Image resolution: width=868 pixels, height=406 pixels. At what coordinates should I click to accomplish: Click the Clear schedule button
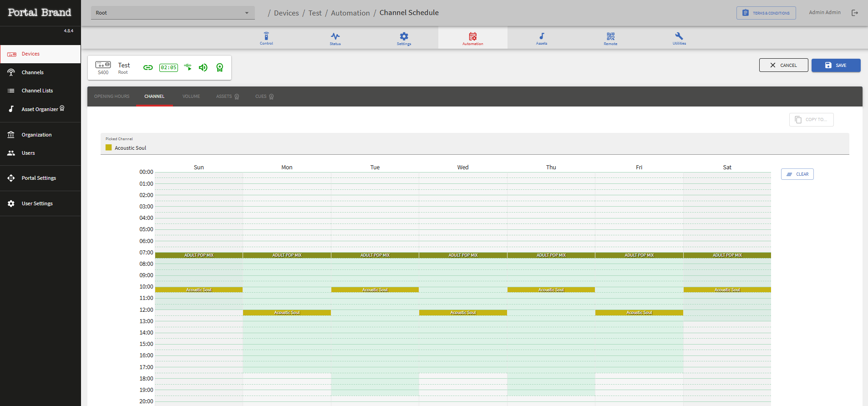point(797,174)
